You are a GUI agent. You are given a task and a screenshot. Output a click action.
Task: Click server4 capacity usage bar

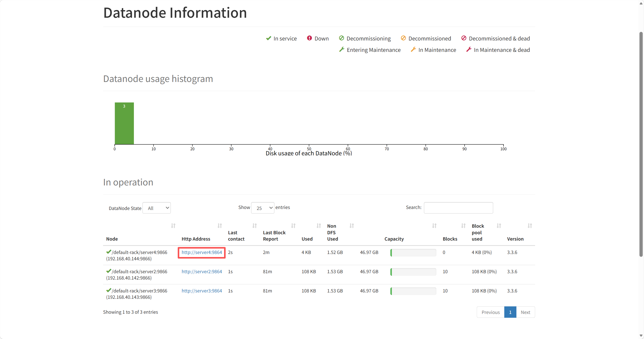pos(413,253)
